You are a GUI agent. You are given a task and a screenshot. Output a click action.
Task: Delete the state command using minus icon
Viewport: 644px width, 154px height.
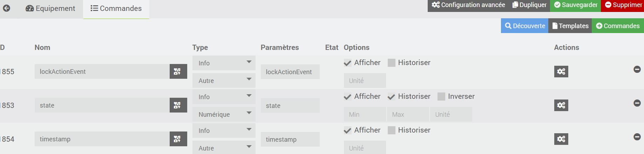pyautogui.click(x=637, y=103)
